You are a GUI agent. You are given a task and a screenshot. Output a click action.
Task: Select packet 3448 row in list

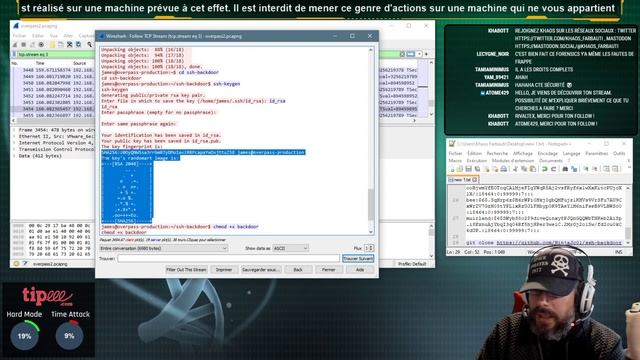[53, 70]
